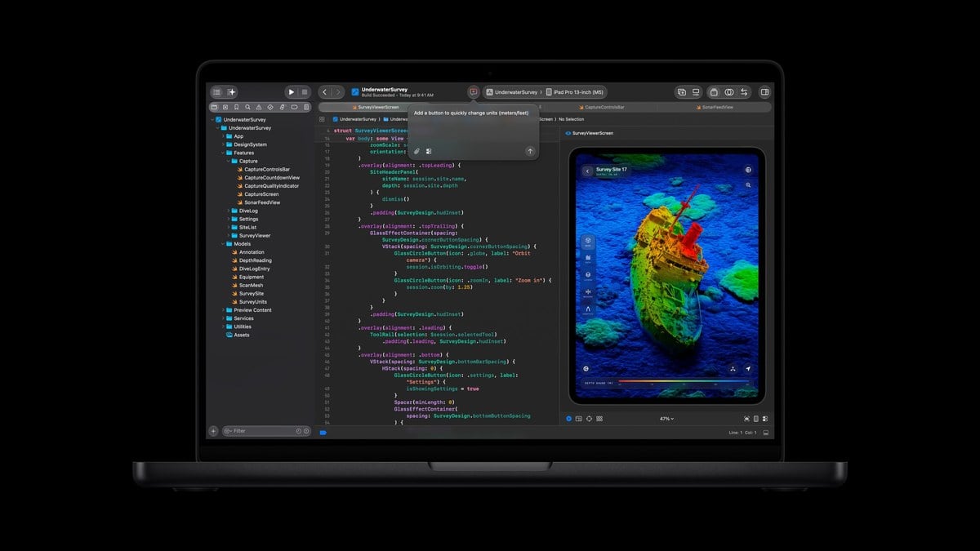This screenshot has height=551, width=980.
Task: Click the No Selection breadcrumb
Action: click(x=571, y=119)
